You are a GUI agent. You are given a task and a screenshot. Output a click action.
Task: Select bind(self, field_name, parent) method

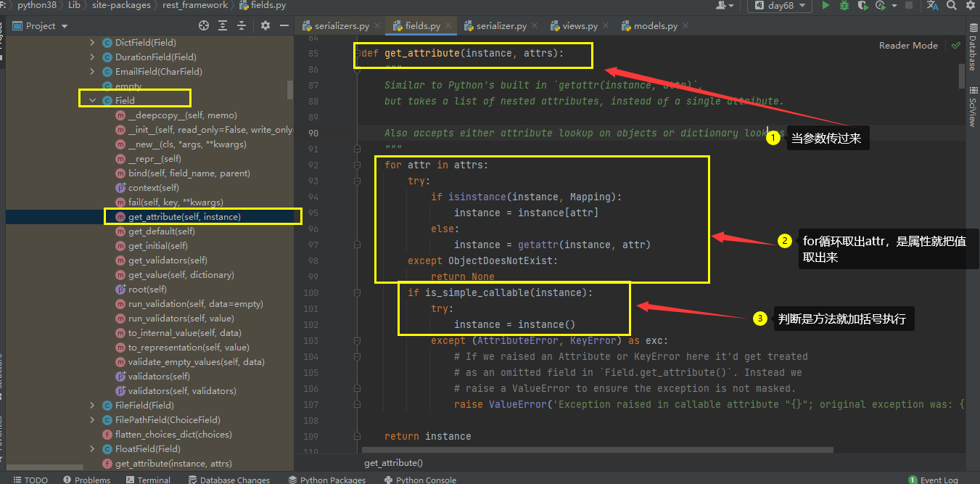tap(189, 173)
